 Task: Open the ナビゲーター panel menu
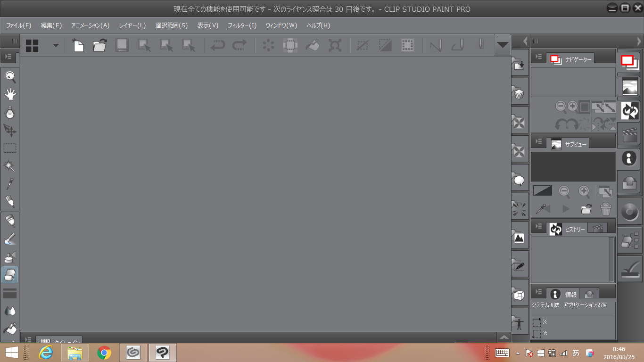click(538, 57)
